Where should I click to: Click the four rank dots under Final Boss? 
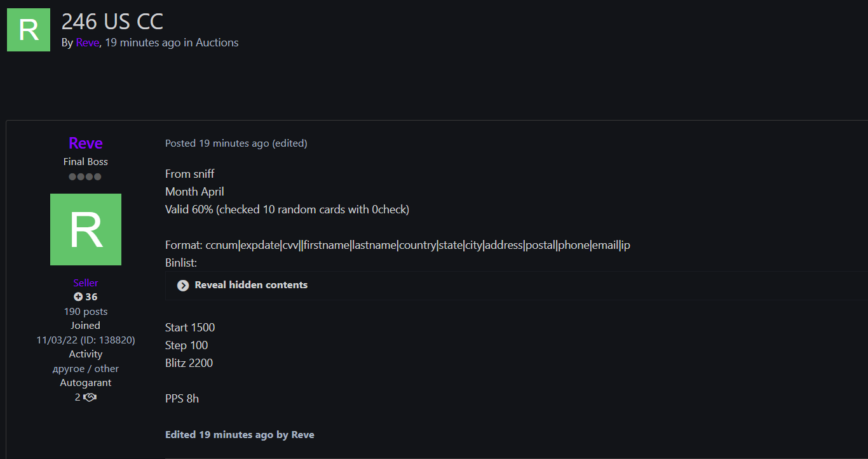click(85, 176)
